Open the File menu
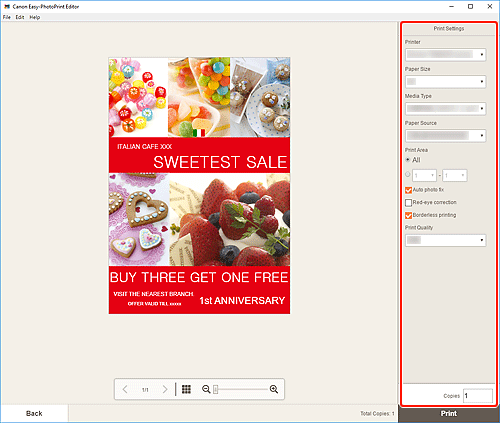The image size is (500, 423). coord(7,17)
